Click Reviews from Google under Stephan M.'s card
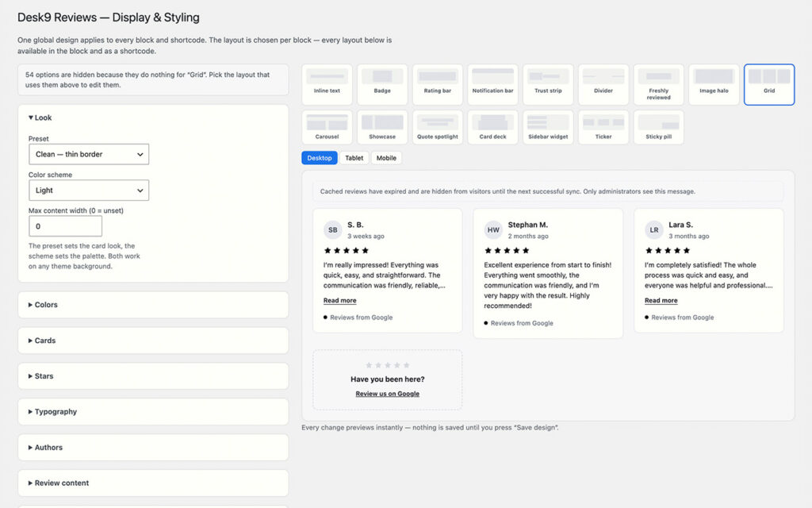This screenshot has height=508, width=812. 522,323
